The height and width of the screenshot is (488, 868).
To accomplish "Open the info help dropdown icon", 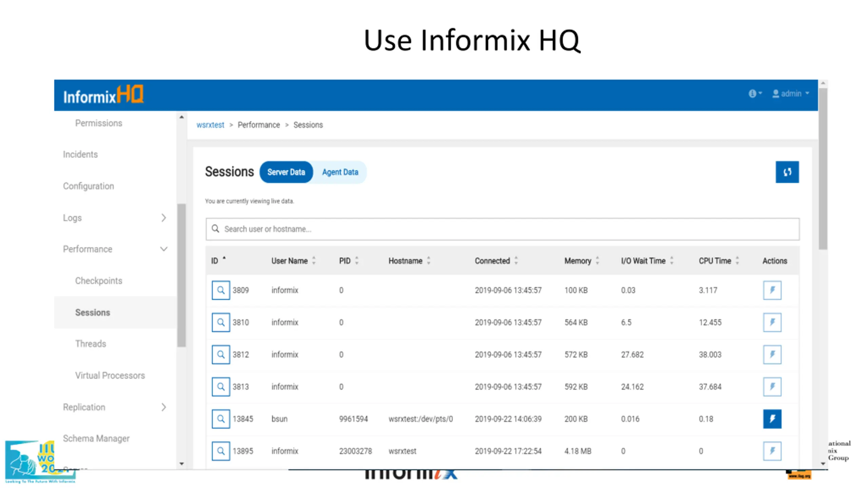I will (755, 94).
